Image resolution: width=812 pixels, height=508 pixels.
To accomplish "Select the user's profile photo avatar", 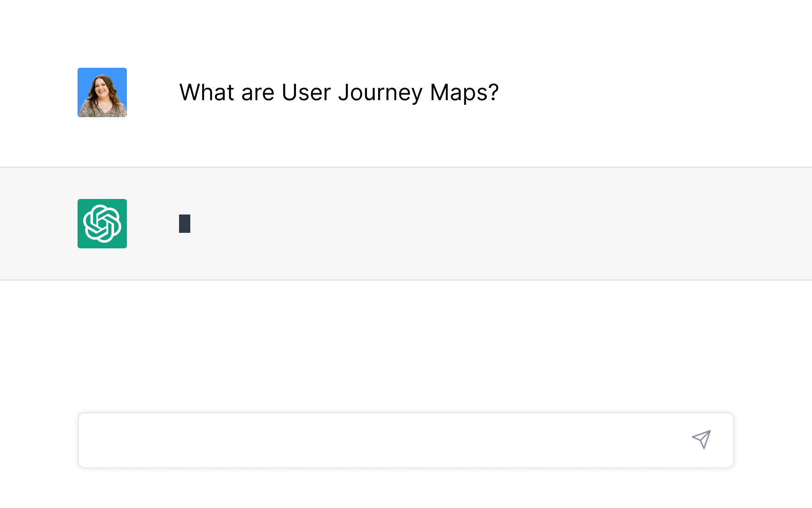I will [x=102, y=92].
